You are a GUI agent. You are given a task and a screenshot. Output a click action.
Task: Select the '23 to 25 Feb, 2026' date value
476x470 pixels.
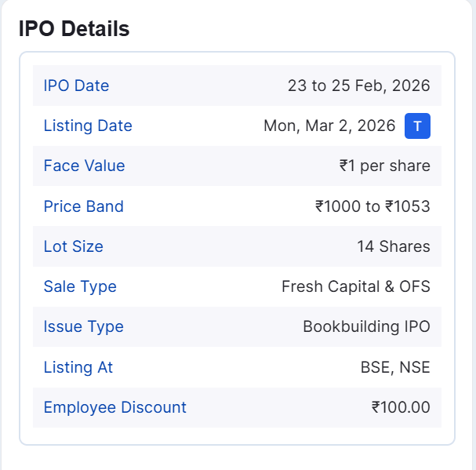click(x=358, y=86)
